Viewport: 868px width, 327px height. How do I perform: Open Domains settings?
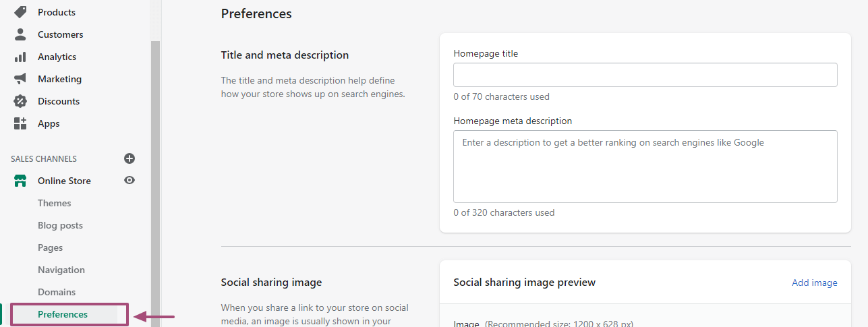[x=57, y=292]
